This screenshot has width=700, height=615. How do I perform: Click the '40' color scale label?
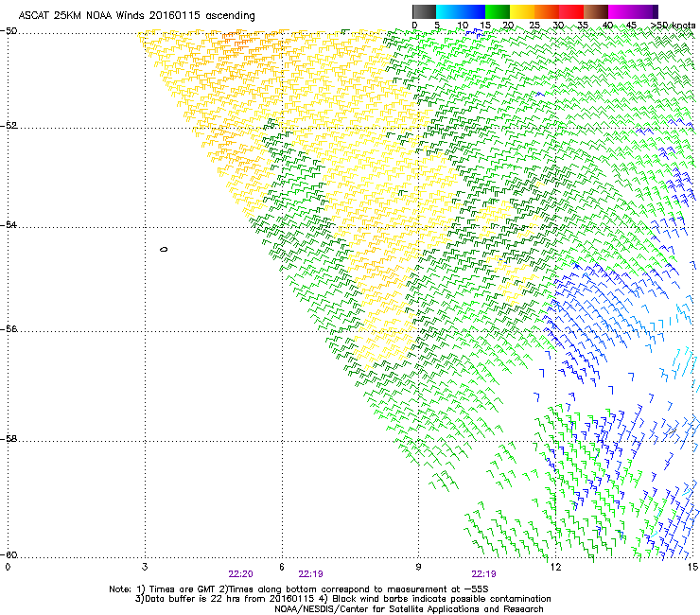pyautogui.click(x=607, y=26)
